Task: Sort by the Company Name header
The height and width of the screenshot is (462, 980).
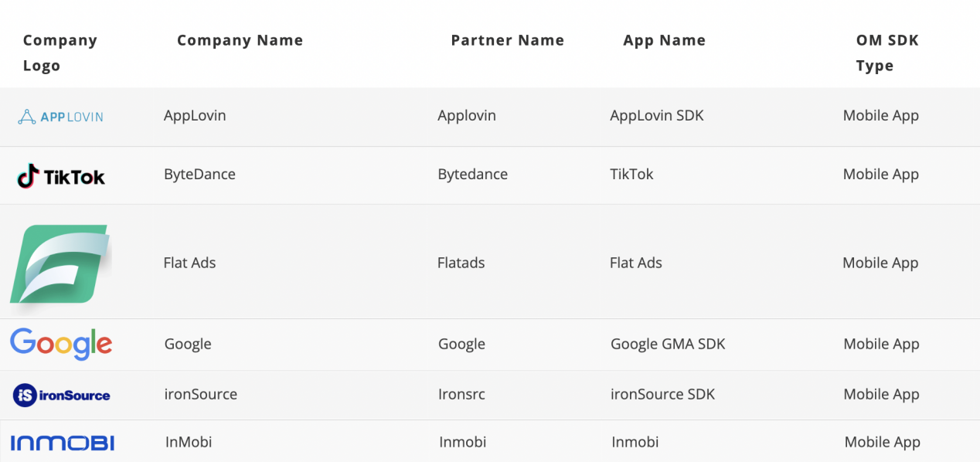Action: coord(240,40)
